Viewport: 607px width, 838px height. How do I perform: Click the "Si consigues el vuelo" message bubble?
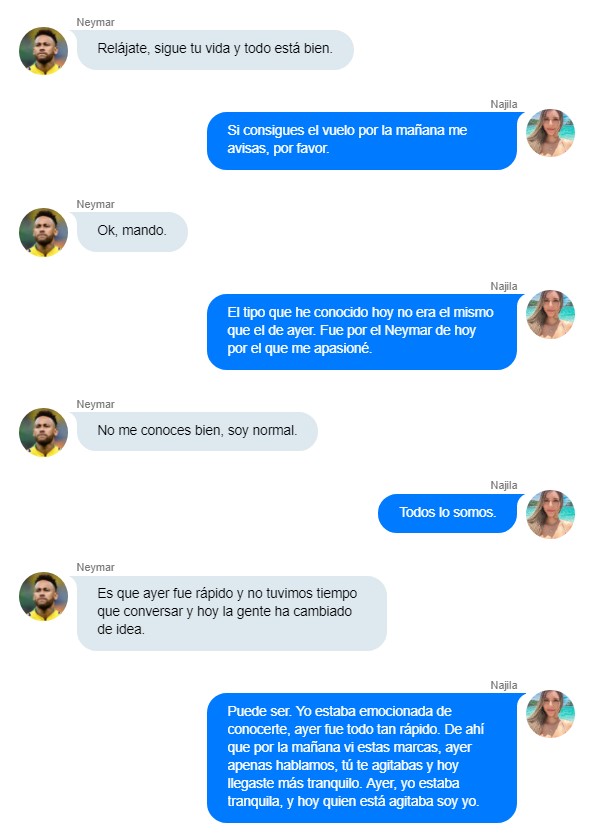point(361,140)
